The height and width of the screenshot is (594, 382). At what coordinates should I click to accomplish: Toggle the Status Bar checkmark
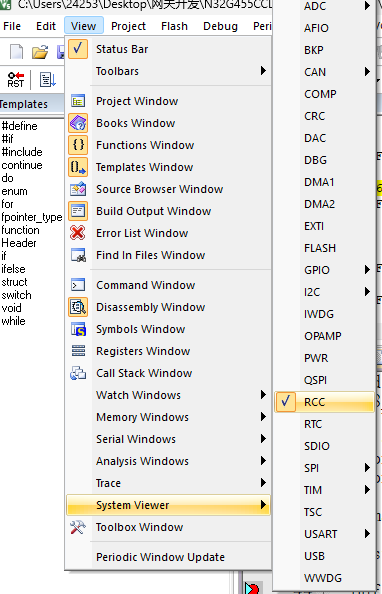(x=78, y=49)
